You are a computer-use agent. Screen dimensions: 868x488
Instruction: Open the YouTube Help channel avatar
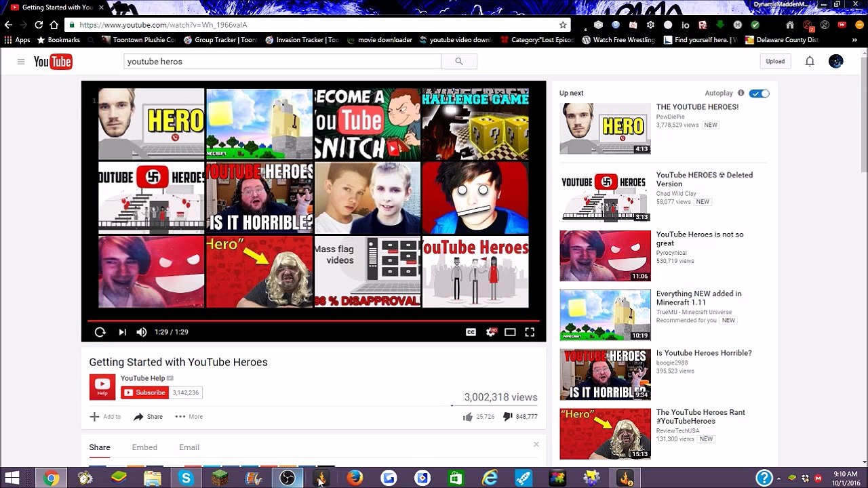tap(102, 387)
